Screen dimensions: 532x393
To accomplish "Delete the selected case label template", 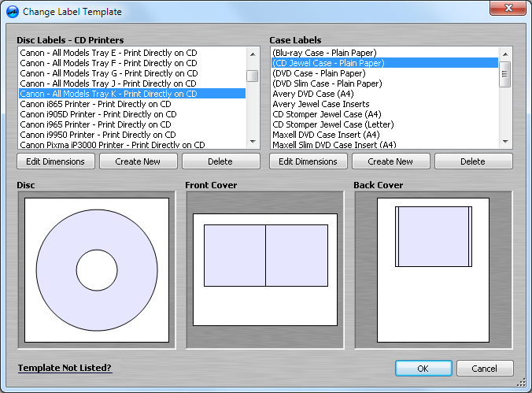I will pyautogui.click(x=473, y=161).
